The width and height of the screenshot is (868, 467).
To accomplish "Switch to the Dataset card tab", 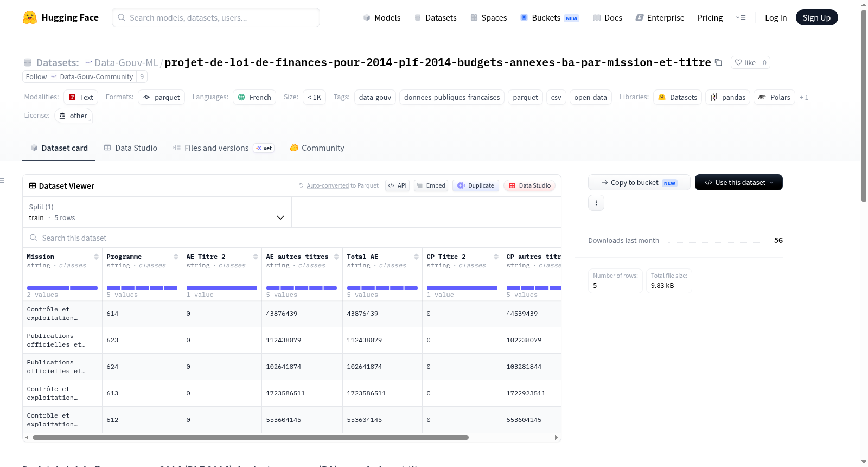I will [59, 148].
